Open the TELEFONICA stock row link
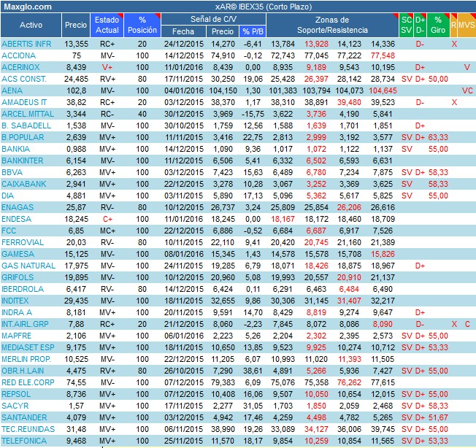The width and height of the screenshot is (476, 448). pos(23,441)
